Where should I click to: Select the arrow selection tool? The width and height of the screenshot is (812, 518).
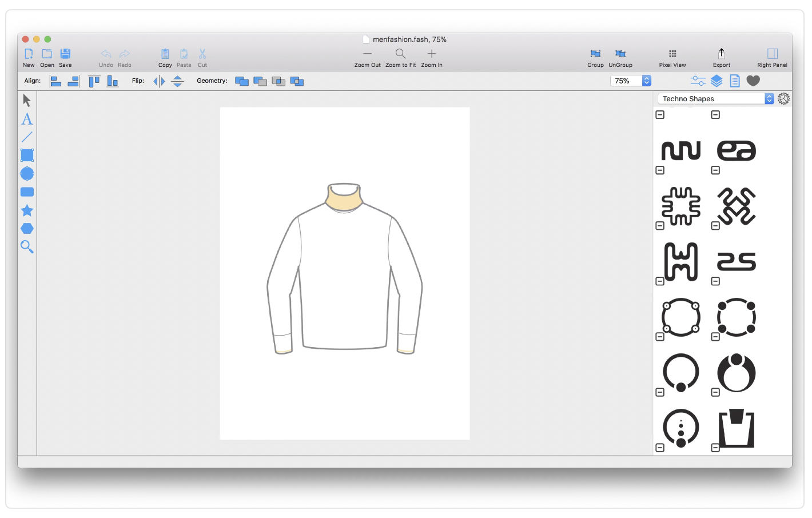coord(26,101)
